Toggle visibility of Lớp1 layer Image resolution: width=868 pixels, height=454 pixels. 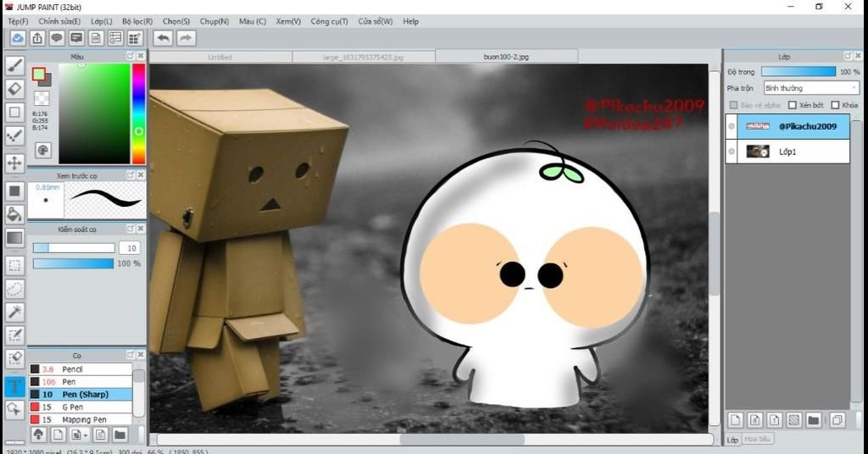[x=732, y=152]
